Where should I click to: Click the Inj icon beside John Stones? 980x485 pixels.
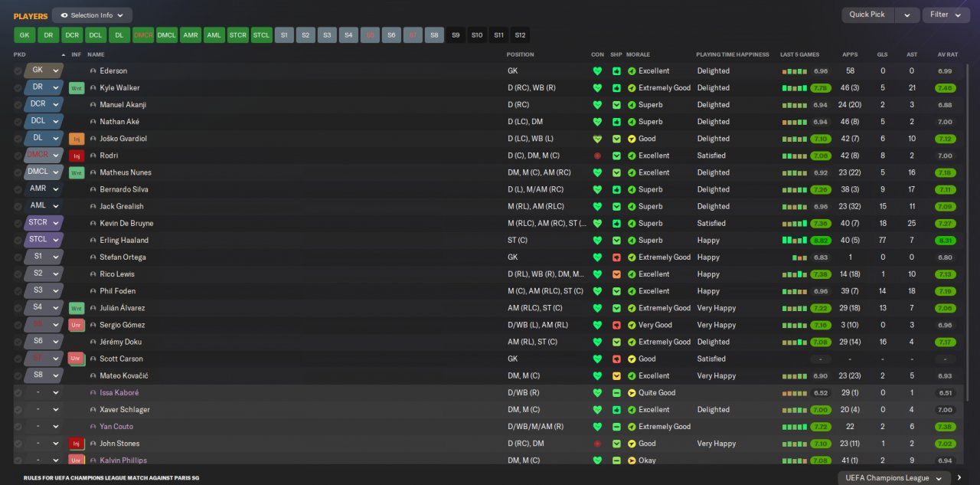coord(76,444)
